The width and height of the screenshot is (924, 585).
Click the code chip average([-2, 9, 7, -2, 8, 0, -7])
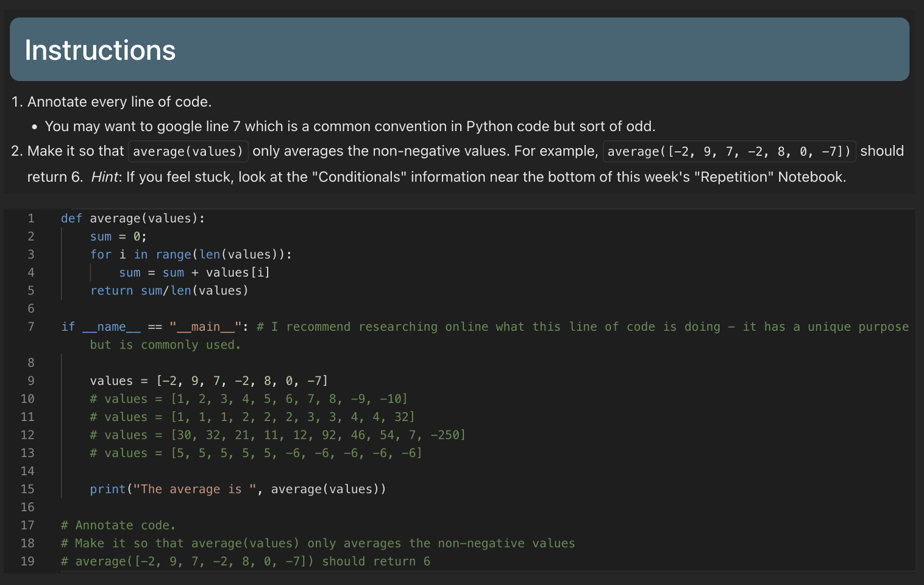pyautogui.click(x=728, y=151)
